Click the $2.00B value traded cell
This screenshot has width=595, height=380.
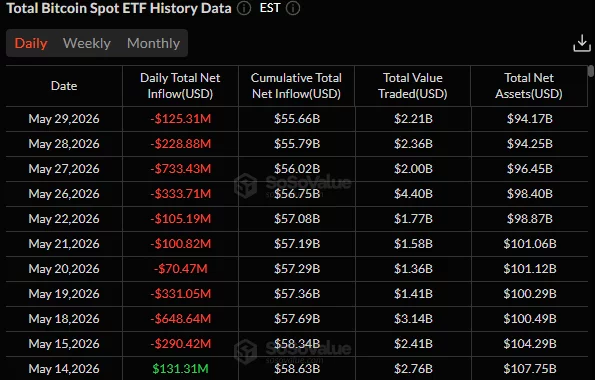click(x=413, y=169)
